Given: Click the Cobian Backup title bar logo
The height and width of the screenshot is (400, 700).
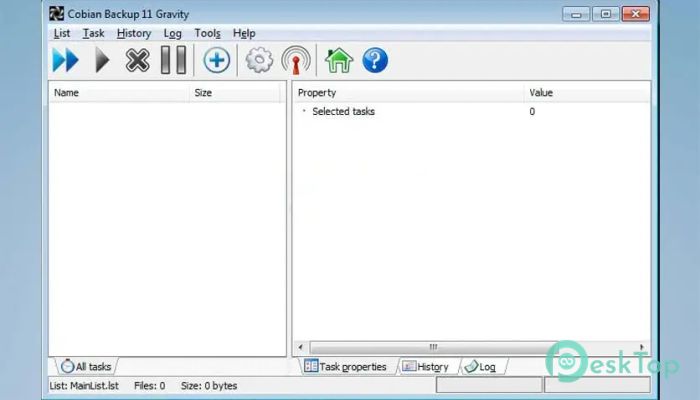Looking at the screenshot, I should [56, 14].
